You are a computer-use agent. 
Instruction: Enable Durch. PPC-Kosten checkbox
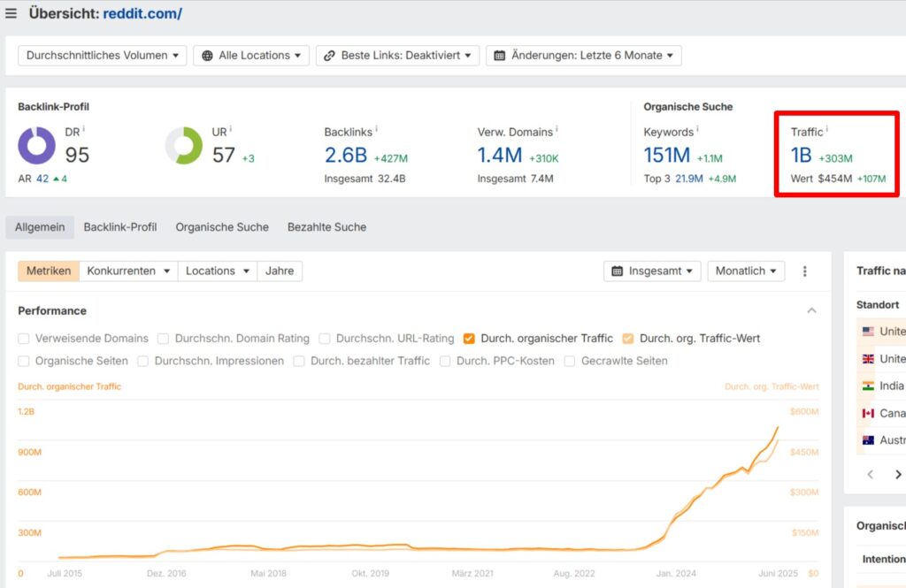coord(445,361)
